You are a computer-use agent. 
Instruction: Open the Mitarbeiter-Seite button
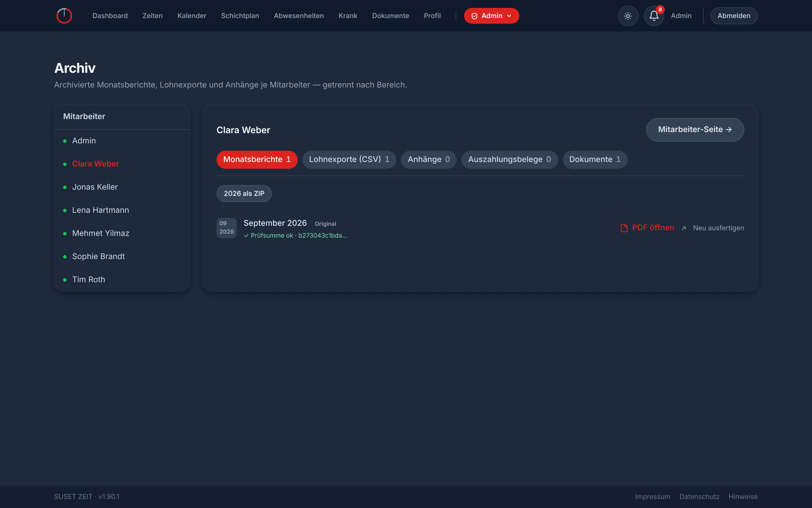(695, 130)
